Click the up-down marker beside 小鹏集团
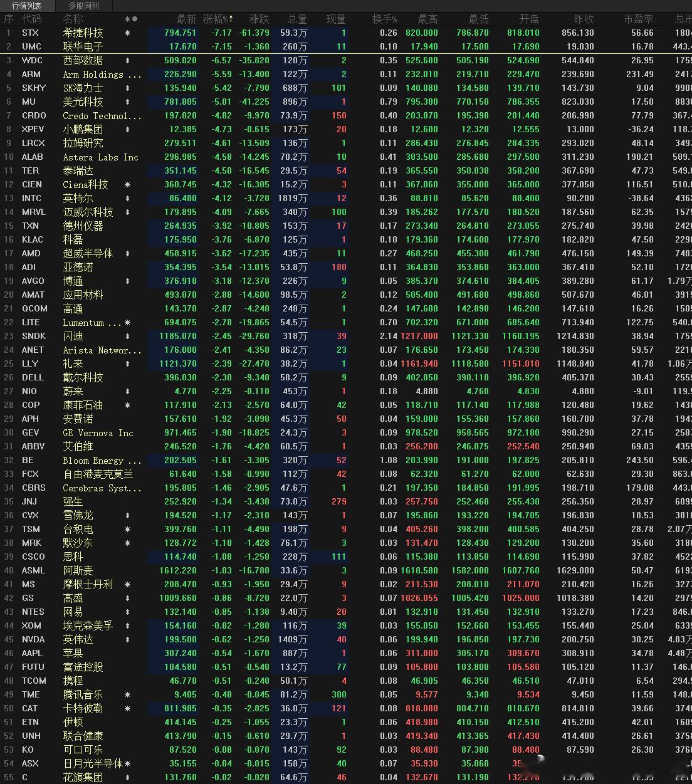The image size is (692, 784). coord(128,129)
